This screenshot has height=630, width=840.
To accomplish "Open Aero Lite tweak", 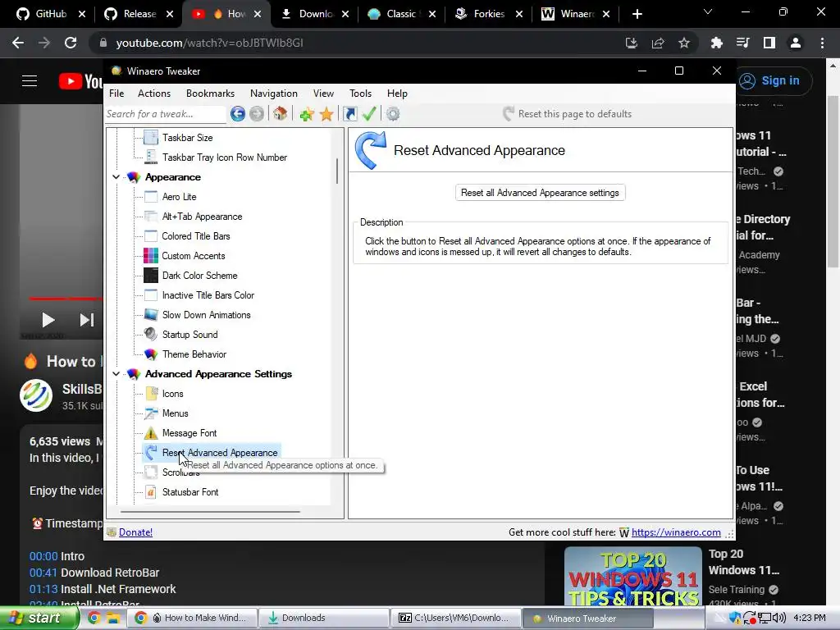I will 180,197.
